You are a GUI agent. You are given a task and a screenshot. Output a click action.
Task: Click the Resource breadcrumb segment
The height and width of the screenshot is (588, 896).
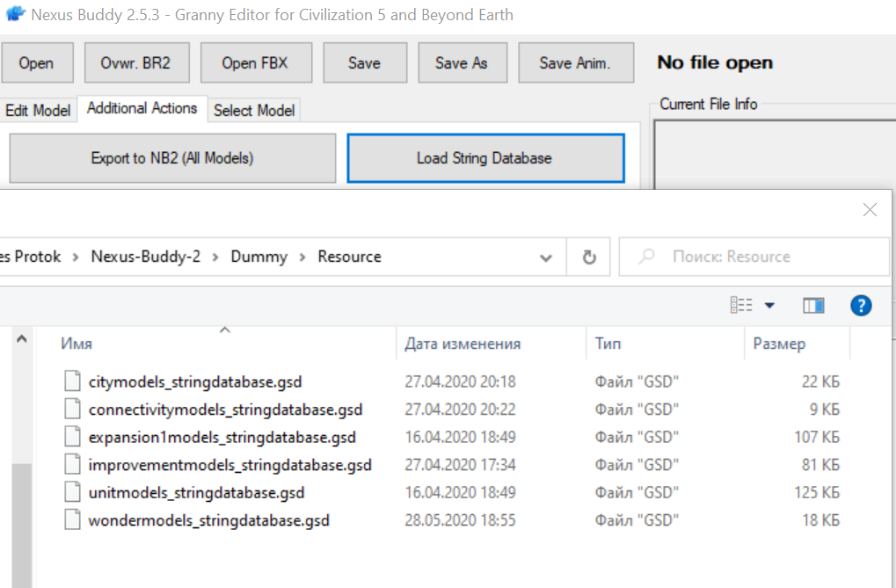[x=349, y=257]
